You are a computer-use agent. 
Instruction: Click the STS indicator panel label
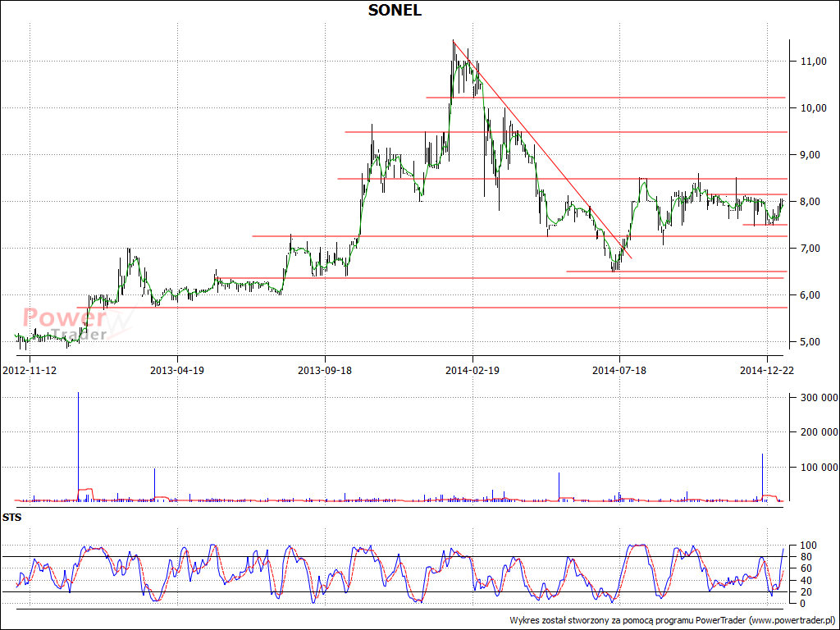tap(11, 518)
